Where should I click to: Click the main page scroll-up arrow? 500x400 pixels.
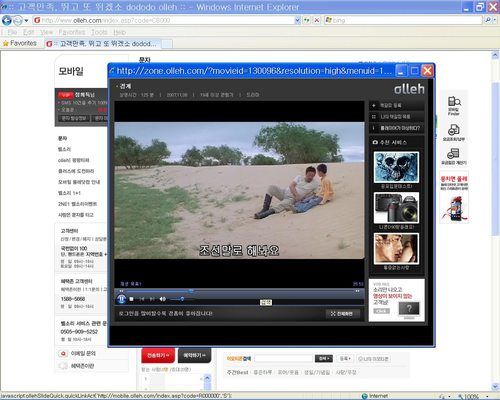click(x=495, y=55)
